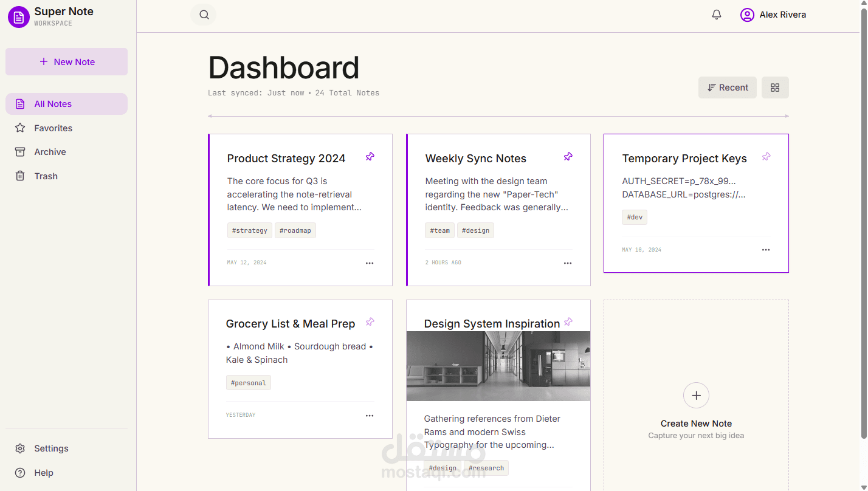The height and width of the screenshot is (491, 868).
Task: Filter by the #research tag
Action: [x=486, y=468]
